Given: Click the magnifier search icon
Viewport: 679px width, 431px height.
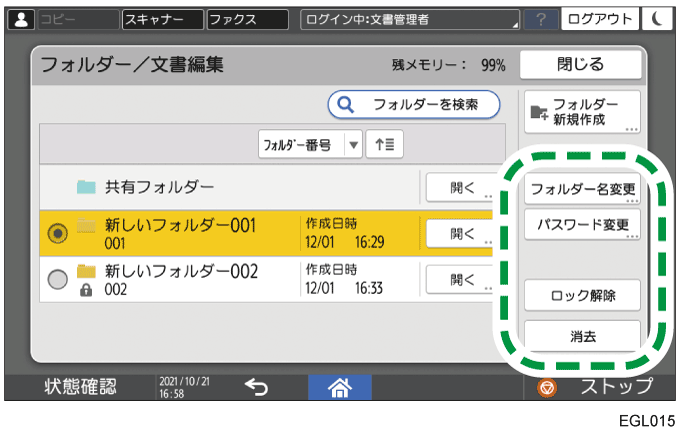Looking at the screenshot, I should pos(346,104).
